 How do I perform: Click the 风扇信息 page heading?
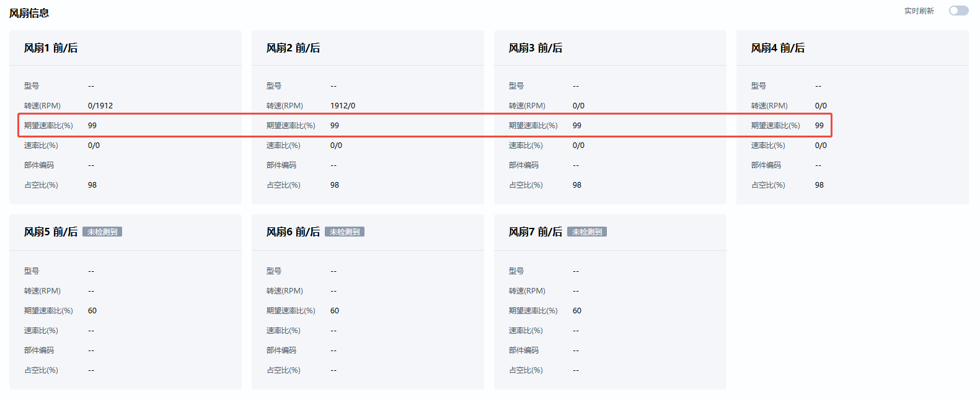29,13
